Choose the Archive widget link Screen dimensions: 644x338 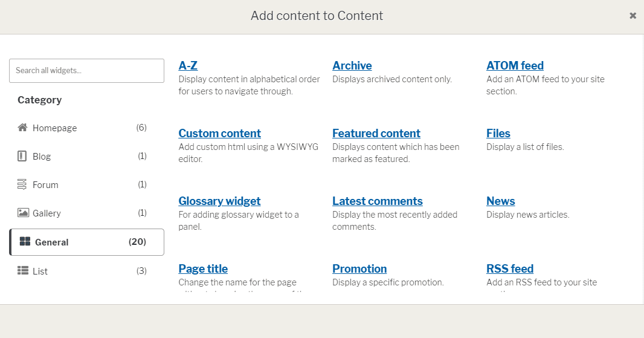click(x=352, y=66)
